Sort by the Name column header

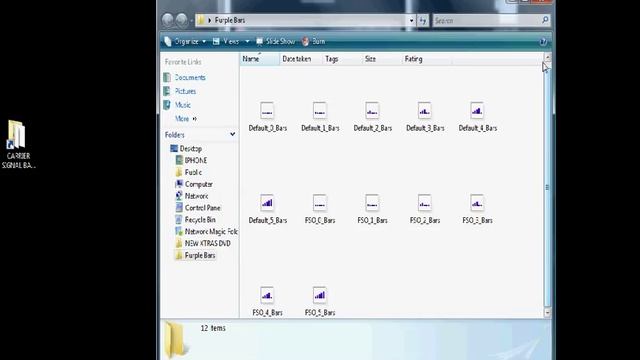(x=260, y=59)
